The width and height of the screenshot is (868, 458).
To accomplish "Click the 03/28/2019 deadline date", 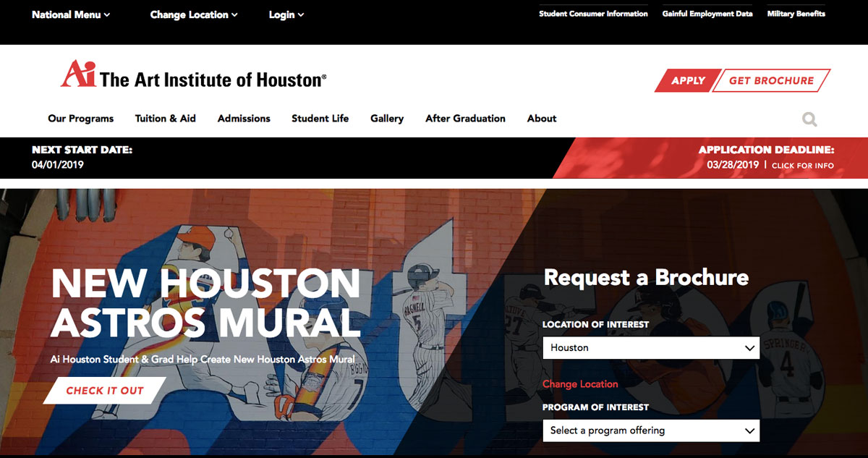I will pyautogui.click(x=733, y=165).
